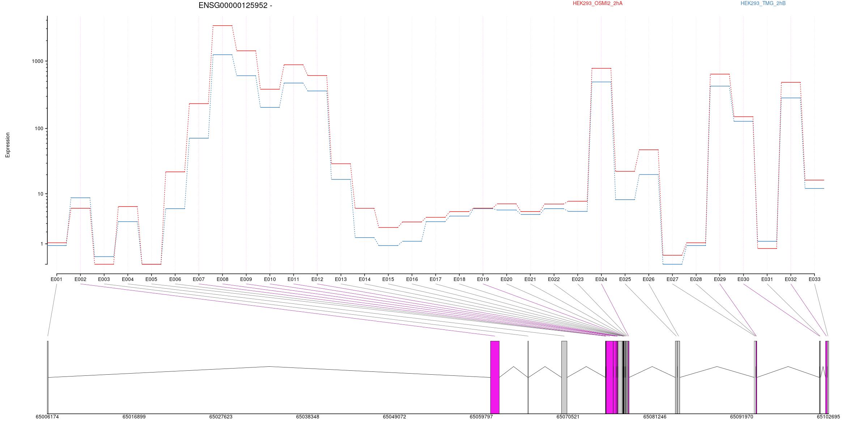The height and width of the screenshot is (434, 868).
Task: Click exon bin label E027
Action: click(672, 279)
